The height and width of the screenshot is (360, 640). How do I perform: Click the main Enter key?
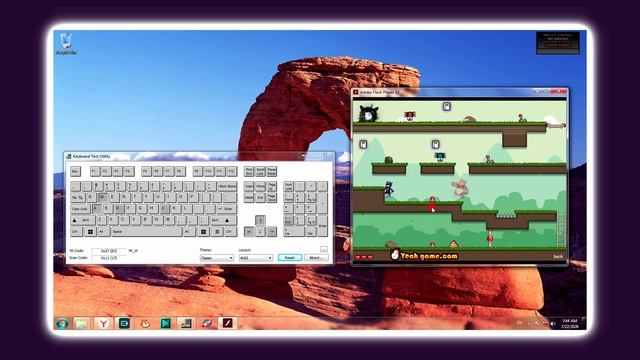pyautogui.click(x=227, y=209)
